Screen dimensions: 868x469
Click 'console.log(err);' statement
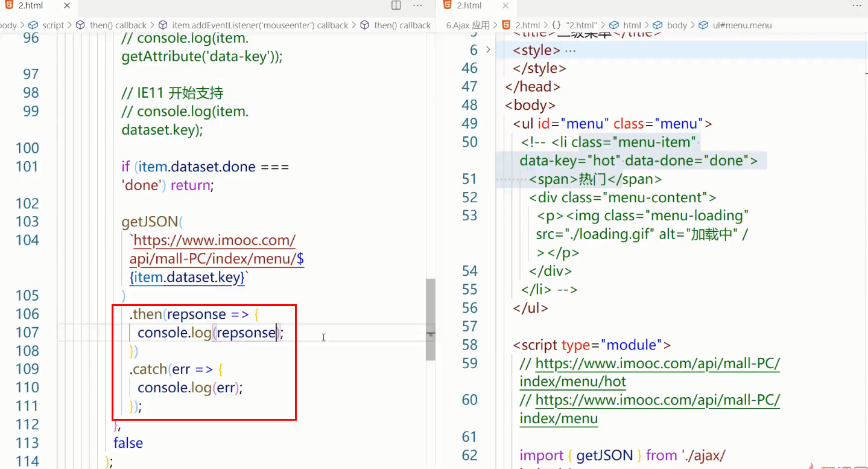point(190,388)
